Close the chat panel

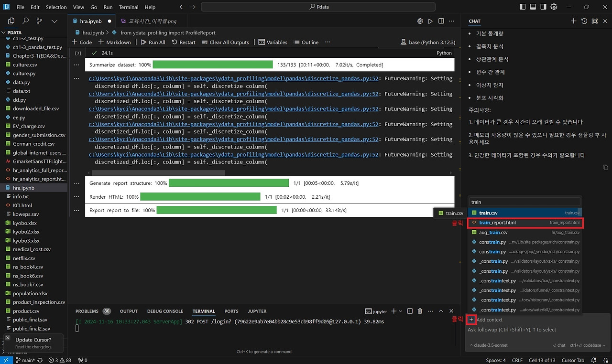point(605,21)
